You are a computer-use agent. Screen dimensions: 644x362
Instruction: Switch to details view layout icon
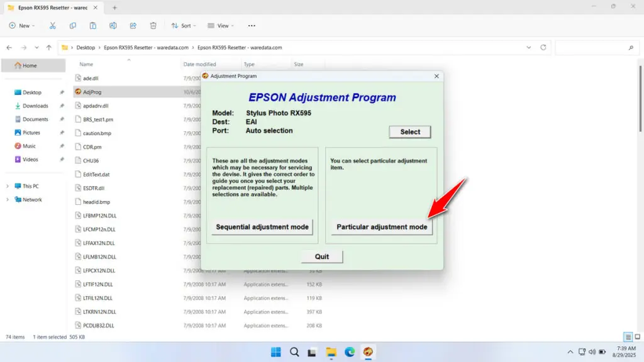click(628, 337)
